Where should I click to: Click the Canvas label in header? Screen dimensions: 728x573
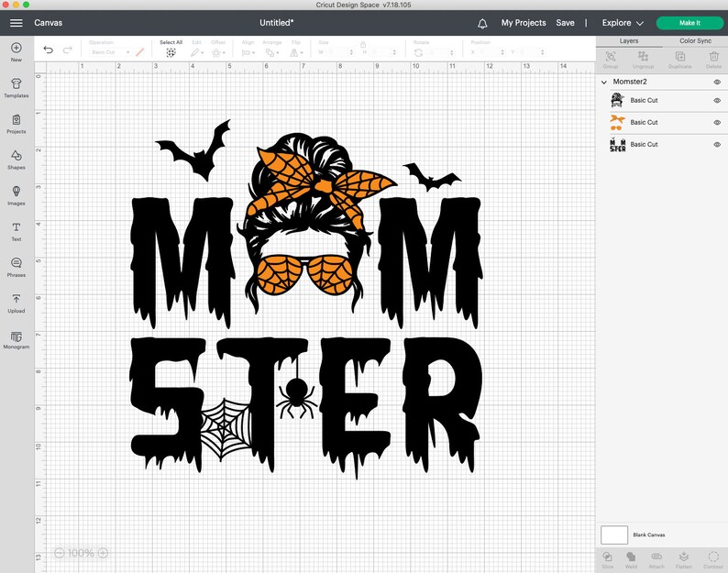pos(49,23)
